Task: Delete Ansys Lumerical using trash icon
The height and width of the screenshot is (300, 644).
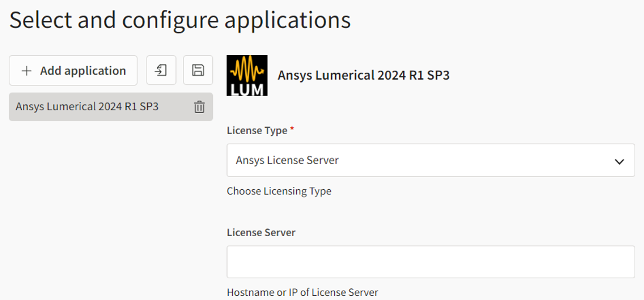Action: click(199, 107)
